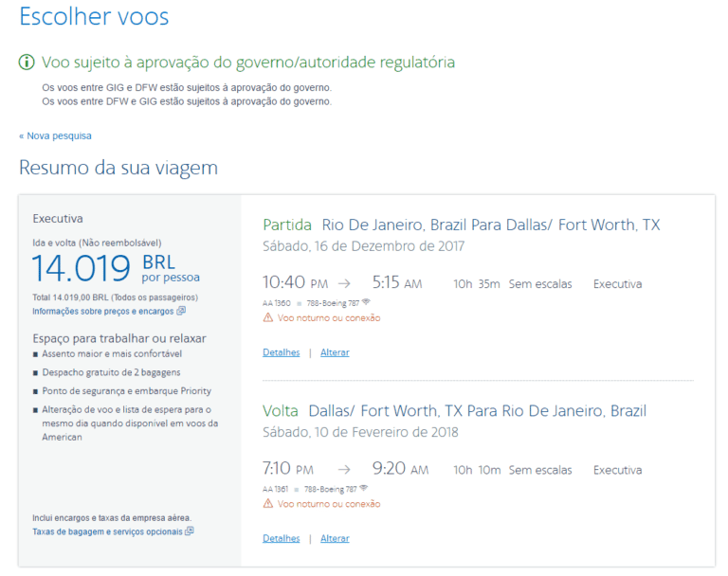Click "Sem escalas" on the Volta flight
Viewport: 728px width, 576px height.
(539, 470)
